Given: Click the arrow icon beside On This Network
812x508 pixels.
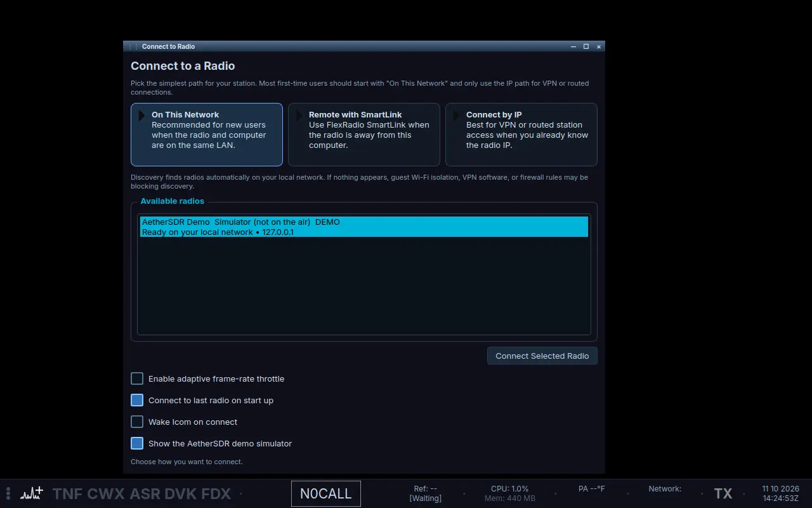Looking at the screenshot, I should [142, 116].
